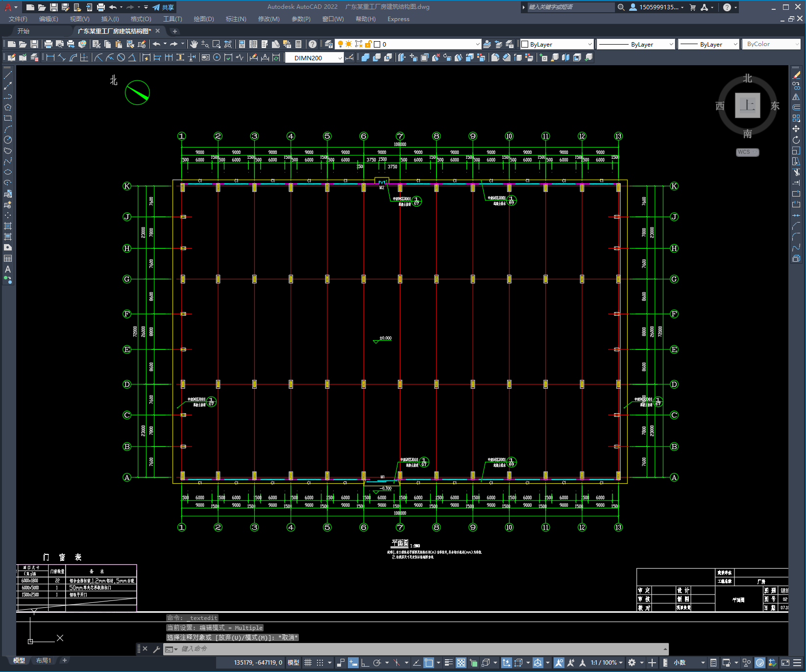The width and height of the screenshot is (806, 672).
Task: Select the Line tool in draw toolbar
Action: click(8, 75)
